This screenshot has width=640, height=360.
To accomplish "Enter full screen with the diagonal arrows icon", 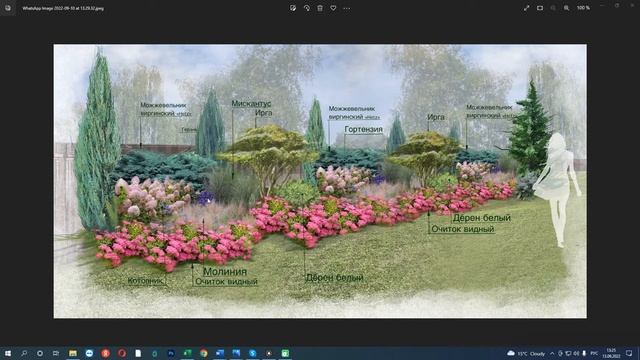I will [x=527, y=8].
